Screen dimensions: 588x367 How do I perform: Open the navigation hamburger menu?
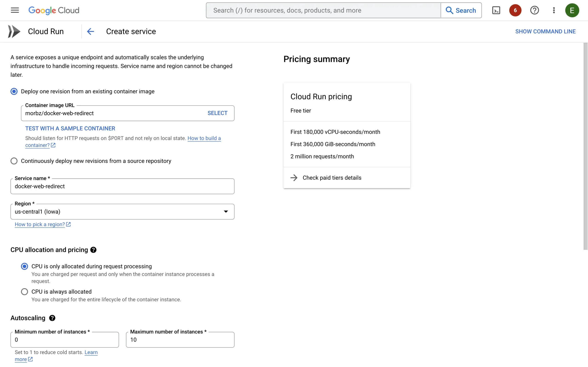click(14, 10)
